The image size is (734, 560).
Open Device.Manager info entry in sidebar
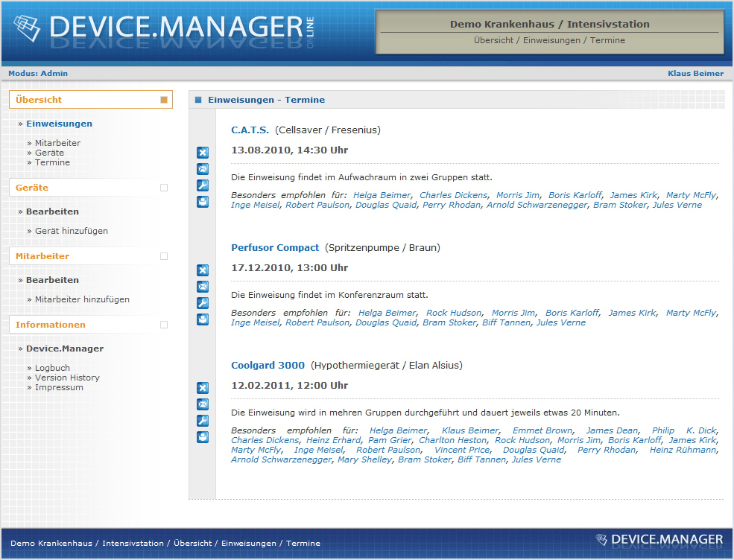pyautogui.click(x=65, y=349)
